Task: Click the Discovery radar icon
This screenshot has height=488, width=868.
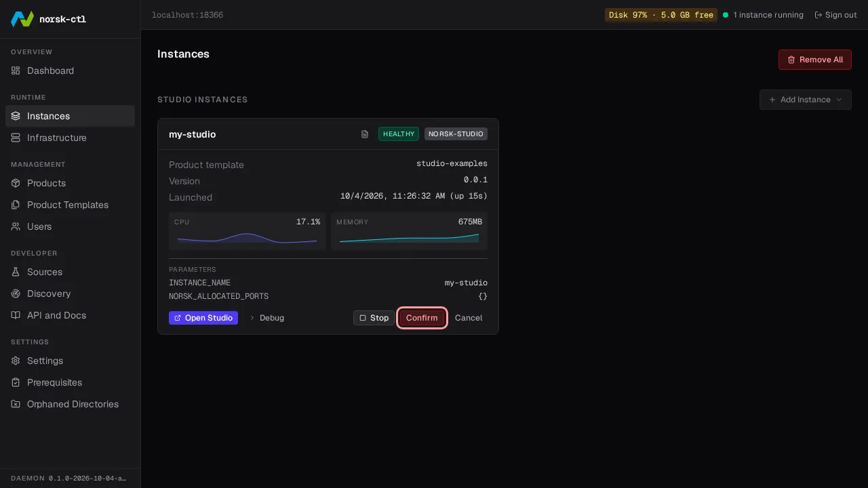Action: (x=16, y=293)
